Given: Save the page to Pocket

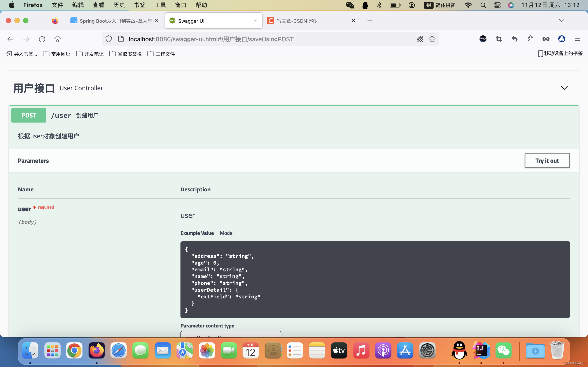Looking at the screenshot, I should tap(546, 39).
